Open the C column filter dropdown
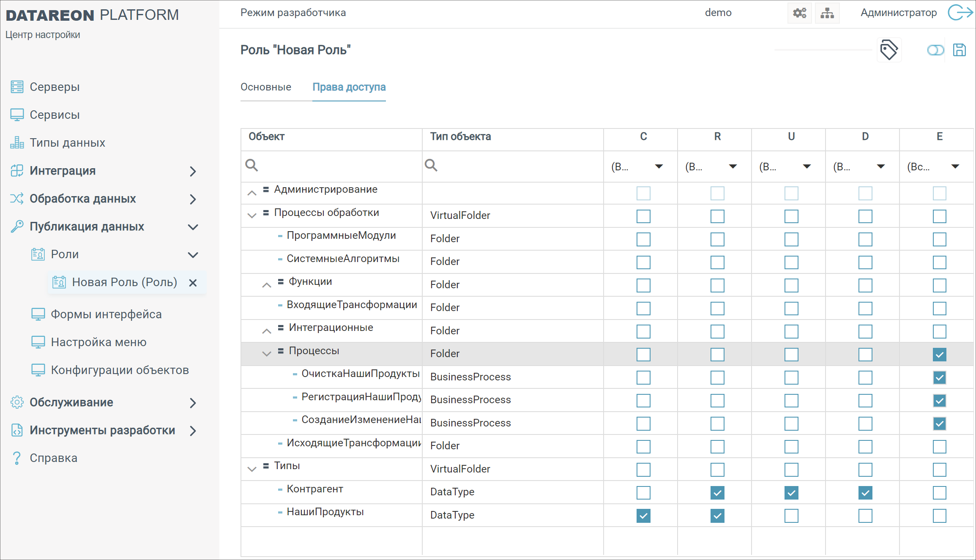This screenshot has height=560, width=976. (x=659, y=167)
